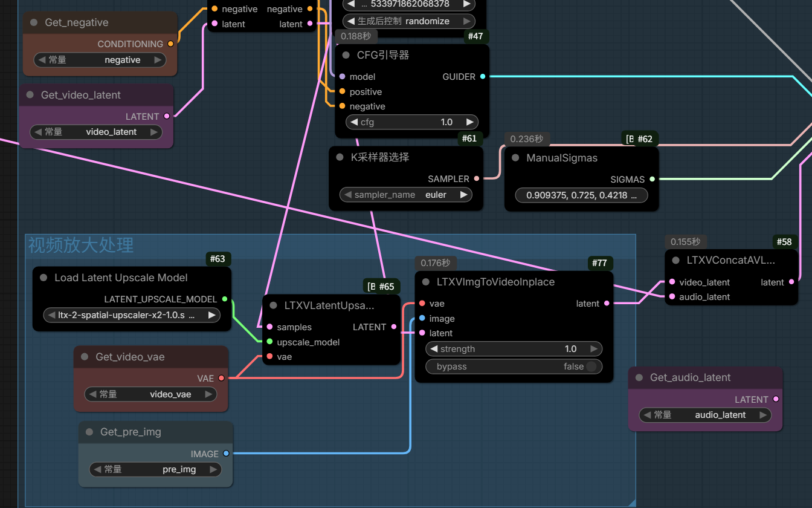Decrease strength value with left arrow
This screenshot has height=508, width=812.
[433, 349]
